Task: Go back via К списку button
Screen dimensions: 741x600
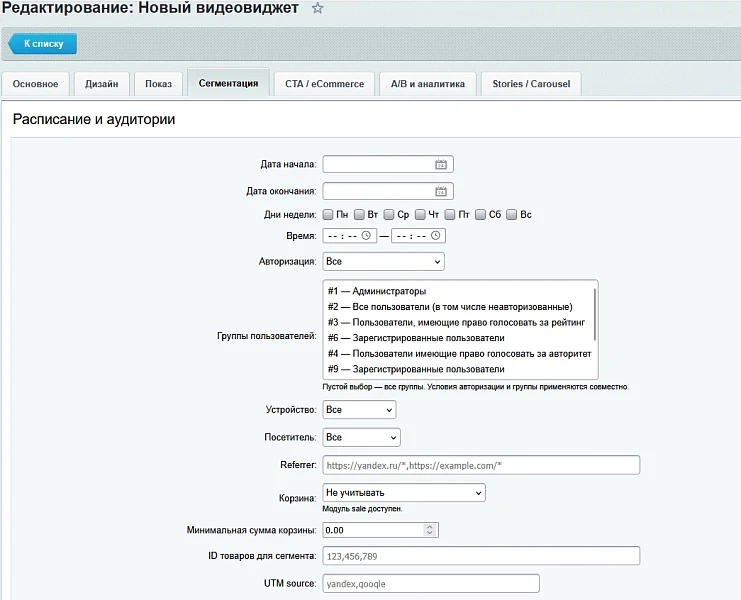Action: (43, 43)
